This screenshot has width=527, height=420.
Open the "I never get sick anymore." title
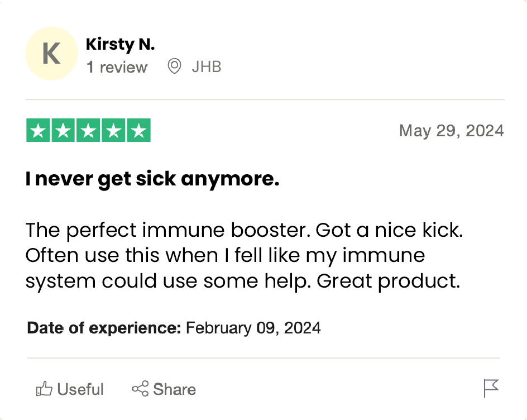coord(152,179)
